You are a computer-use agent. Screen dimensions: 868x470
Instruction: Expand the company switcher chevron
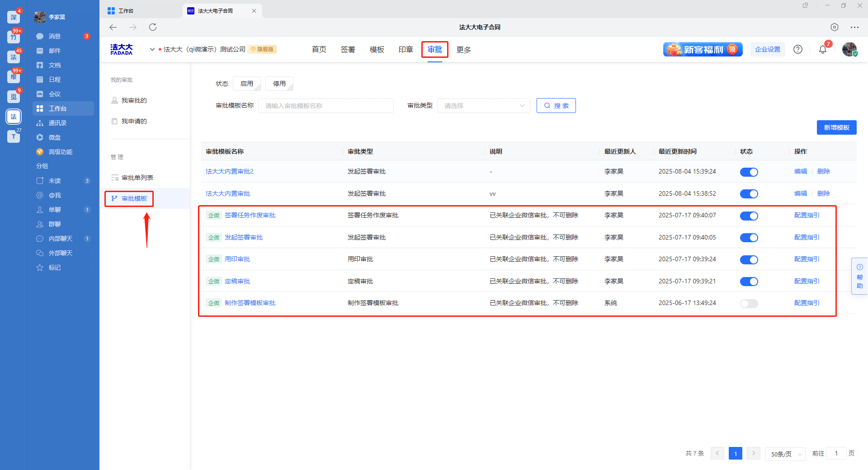152,49
